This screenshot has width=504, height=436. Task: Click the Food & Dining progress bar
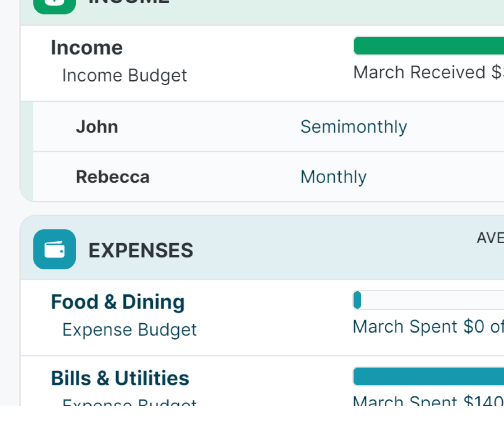429,300
